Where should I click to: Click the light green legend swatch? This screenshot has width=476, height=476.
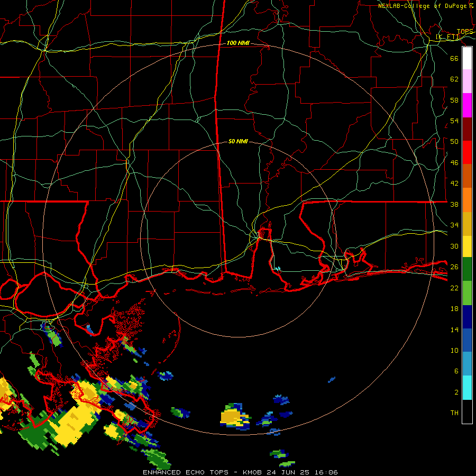click(x=467, y=293)
